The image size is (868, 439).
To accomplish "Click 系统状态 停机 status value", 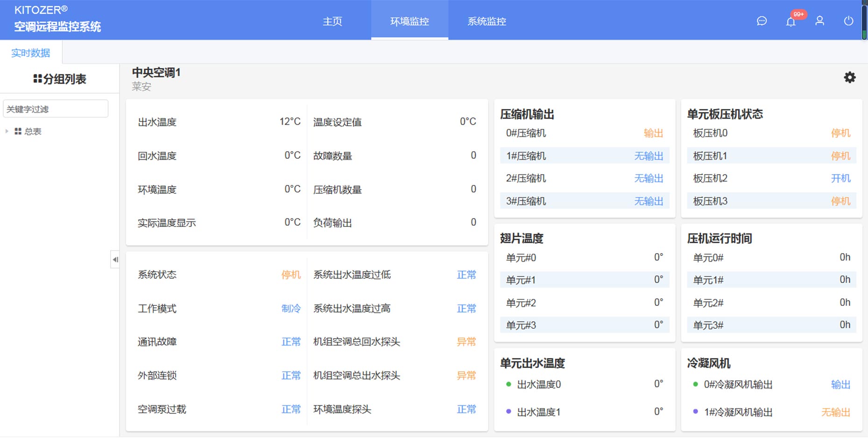I will pyautogui.click(x=291, y=275).
